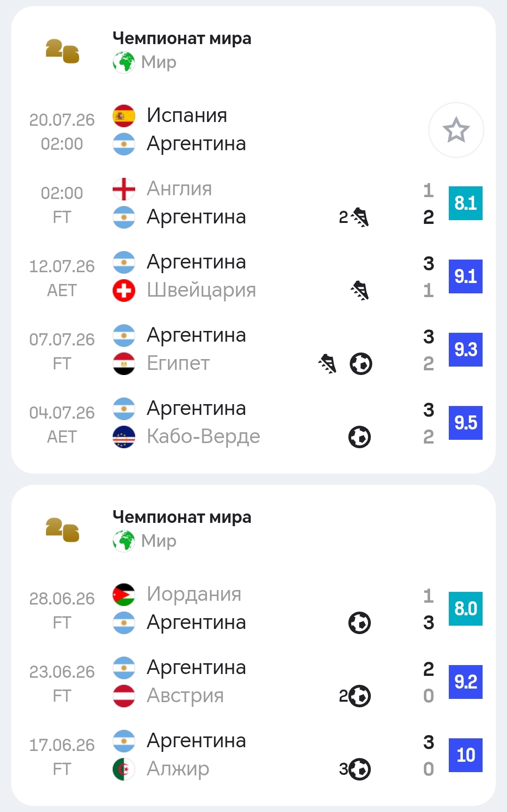507x812 pixels.
Task: Open the 10 rating badge for Algeria match
Action: (x=466, y=755)
